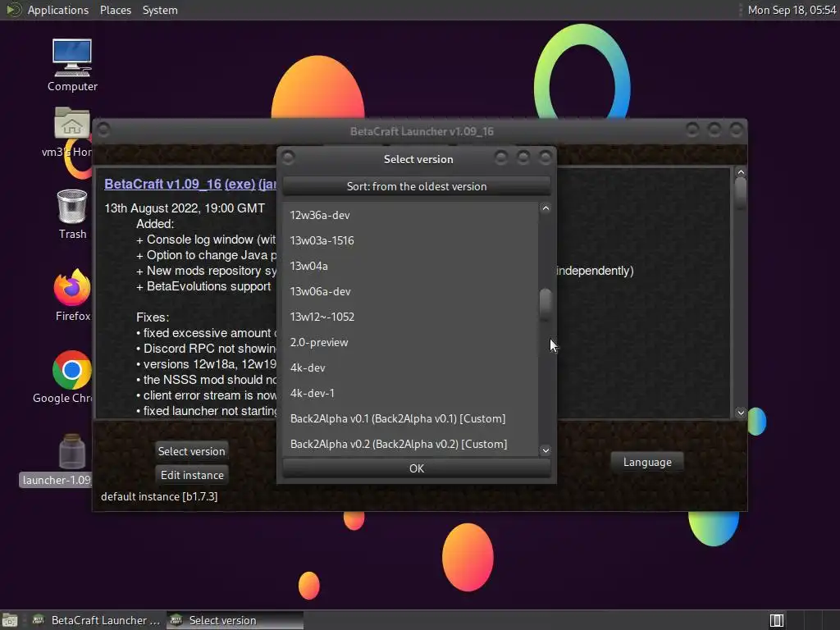Click the changelog scroll up arrow in launcher

[741, 172]
